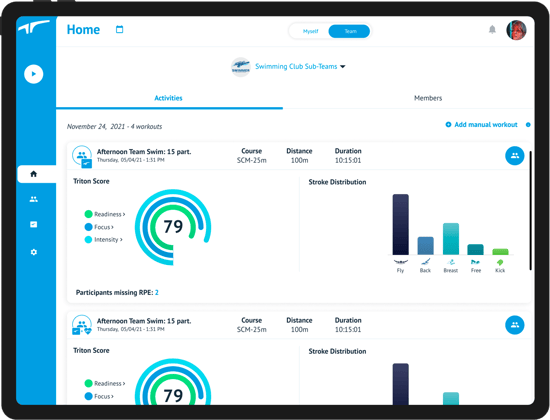Image resolution: width=550 pixels, height=420 pixels.
Task: Click the Free bar in the first stroke chart
Action: (475, 249)
